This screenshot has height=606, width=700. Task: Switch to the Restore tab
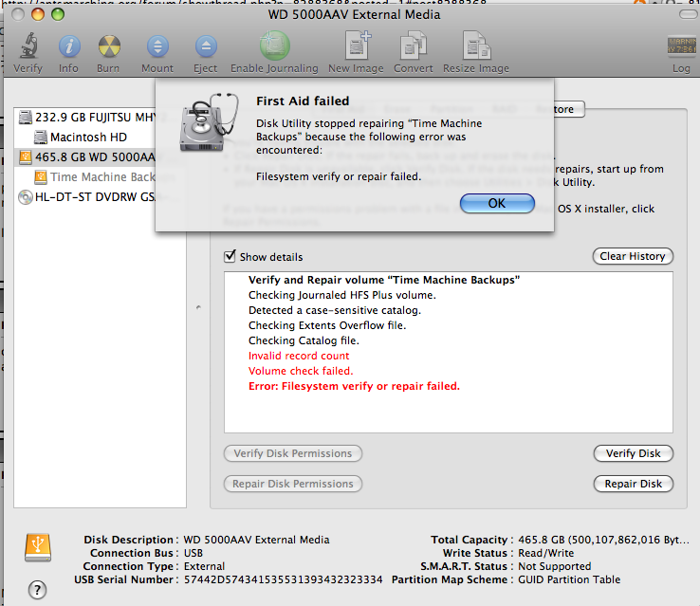pos(569,109)
